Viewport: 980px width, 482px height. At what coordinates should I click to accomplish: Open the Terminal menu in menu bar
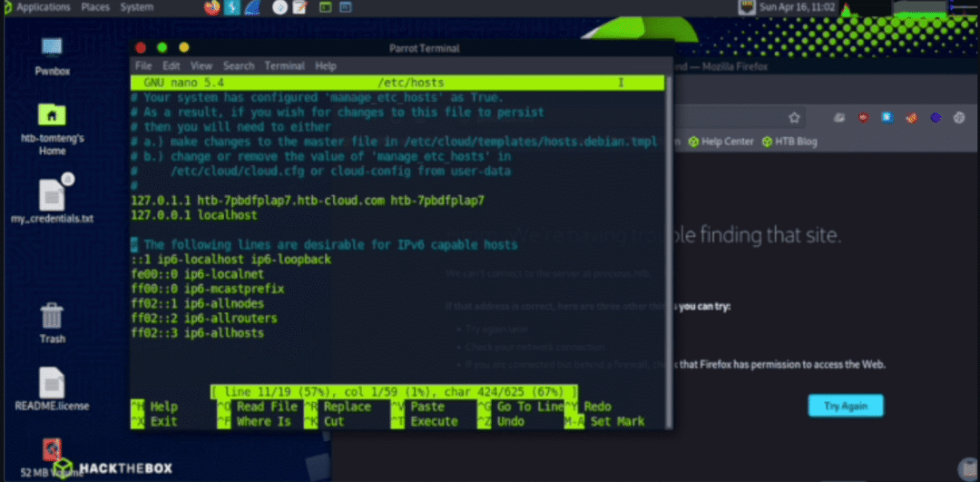tap(284, 65)
